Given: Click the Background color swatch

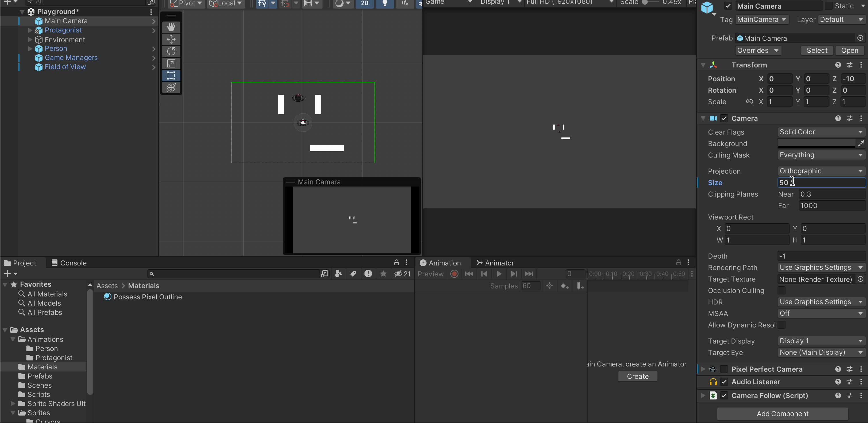Looking at the screenshot, I should [x=816, y=143].
